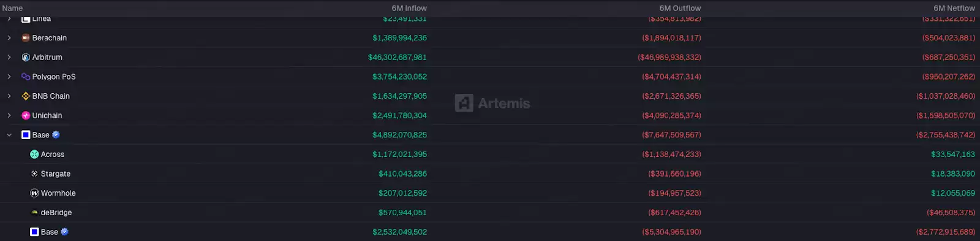980x241 pixels.
Task: Click the Berachain chain icon
Action: 26,38
